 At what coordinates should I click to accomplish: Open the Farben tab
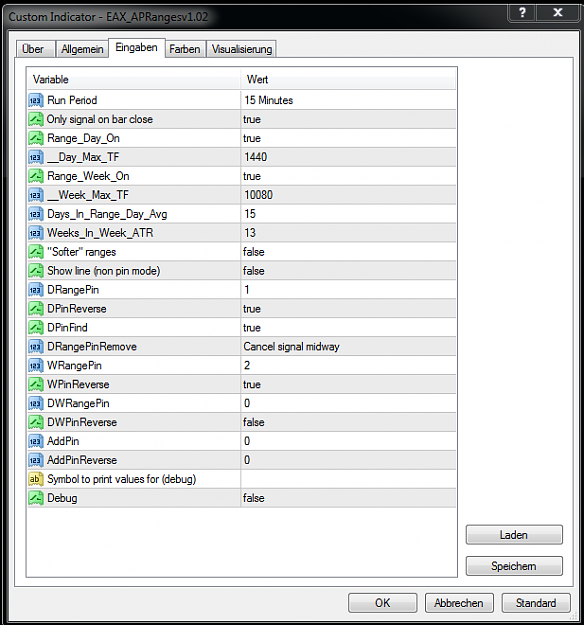point(185,49)
